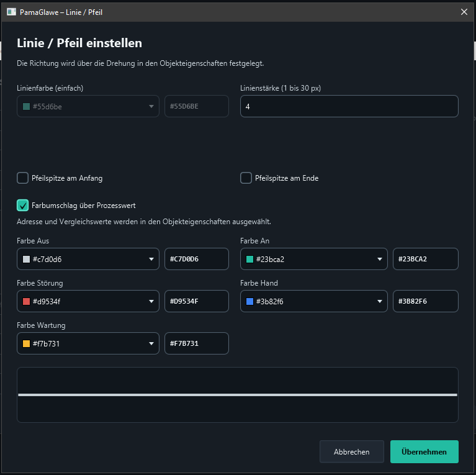Click the Abbrechen button
476x475 pixels.
[x=351, y=451]
